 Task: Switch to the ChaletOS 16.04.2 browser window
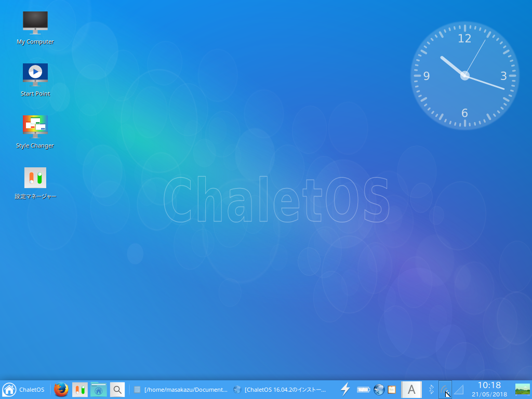click(280, 390)
